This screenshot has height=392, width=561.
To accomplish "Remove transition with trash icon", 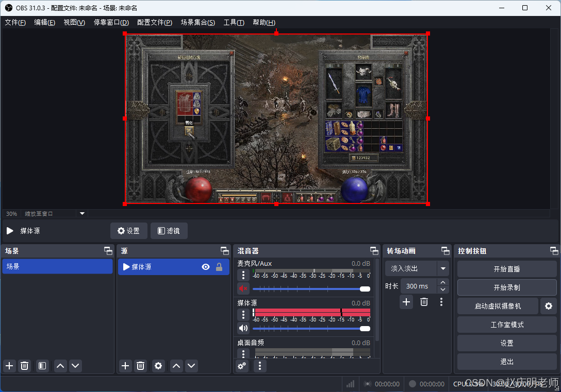I will (424, 302).
